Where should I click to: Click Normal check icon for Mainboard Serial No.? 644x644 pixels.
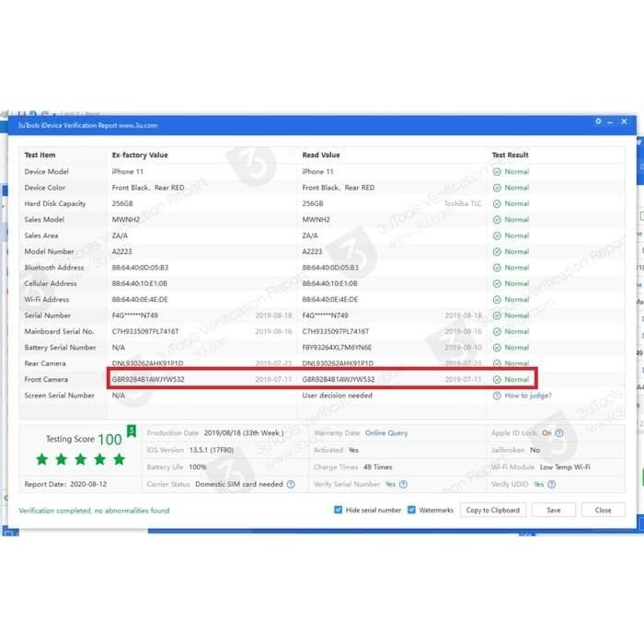click(497, 331)
